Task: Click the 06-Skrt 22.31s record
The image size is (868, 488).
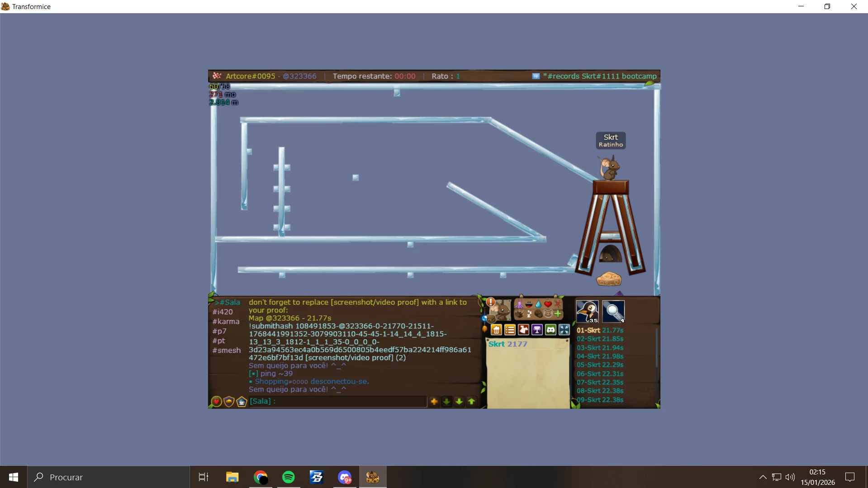Action: pyautogui.click(x=600, y=374)
